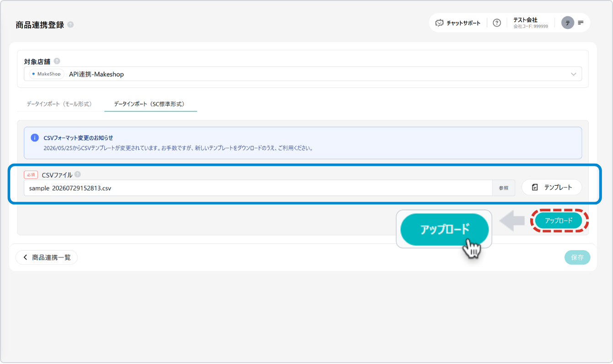613x364 pixels.
Task: Click the info icon in CSV notice
Action: click(35, 138)
